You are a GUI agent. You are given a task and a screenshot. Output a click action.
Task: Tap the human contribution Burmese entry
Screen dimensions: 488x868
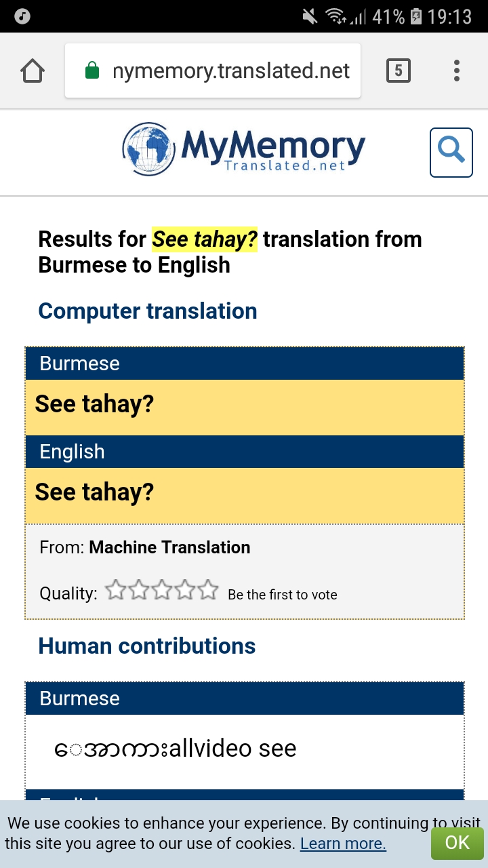pos(244,749)
